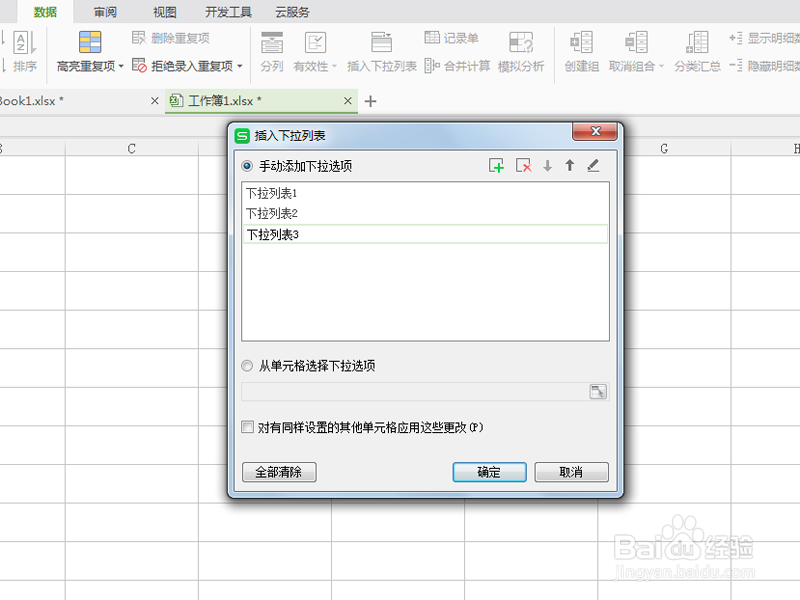Click the Highlight Duplicates (高亮重复项) icon
This screenshot has width=800, height=600.
click(x=90, y=42)
